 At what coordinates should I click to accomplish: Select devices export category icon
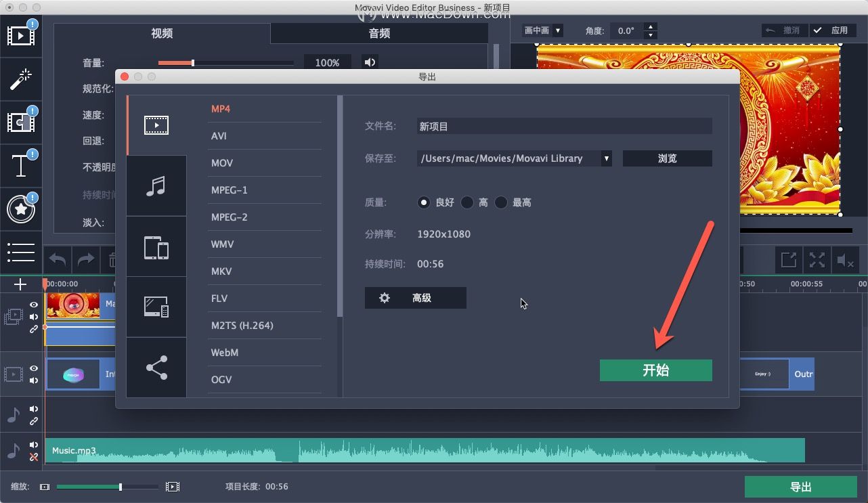(156, 247)
